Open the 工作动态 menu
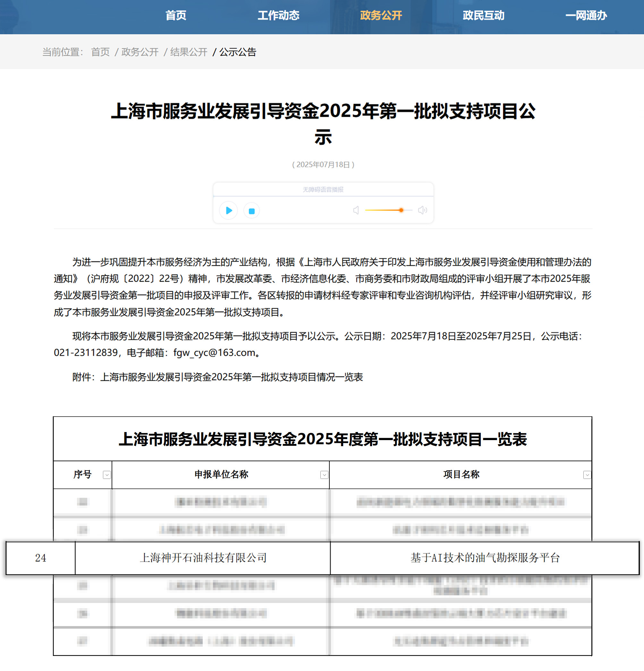The image size is (644, 671). [x=280, y=15]
